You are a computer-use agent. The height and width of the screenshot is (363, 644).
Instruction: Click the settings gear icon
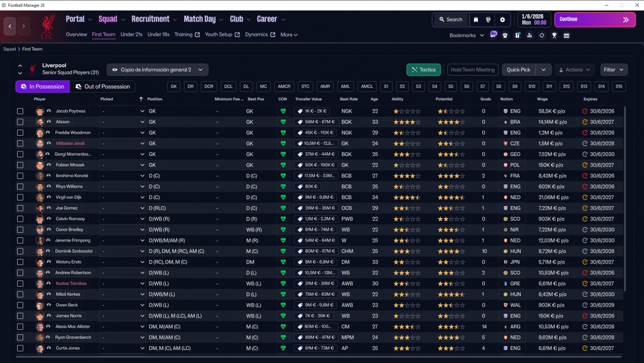(502, 20)
